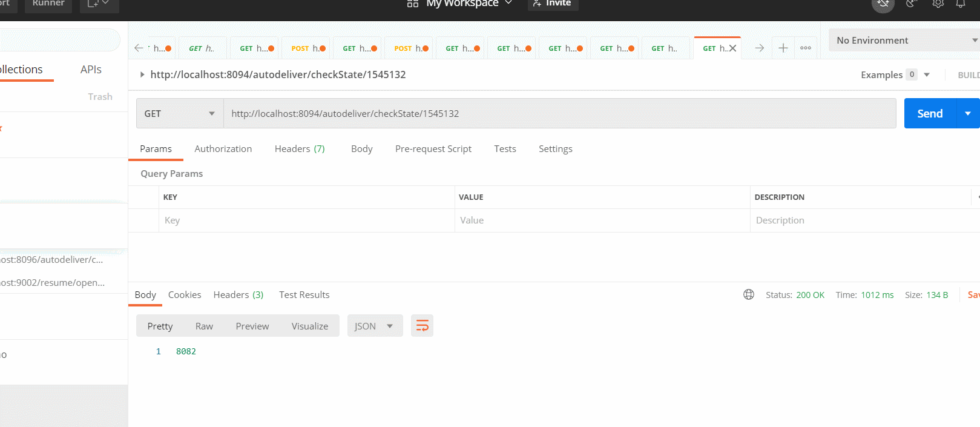
Task: Click the request title http://localhost:8094/autodeliver/checkState/1545132
Action: (x=278, y=74)
